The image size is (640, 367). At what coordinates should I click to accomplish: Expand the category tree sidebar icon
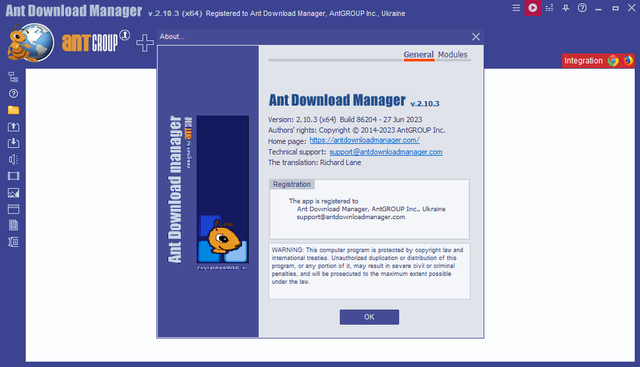coord(13,77)
